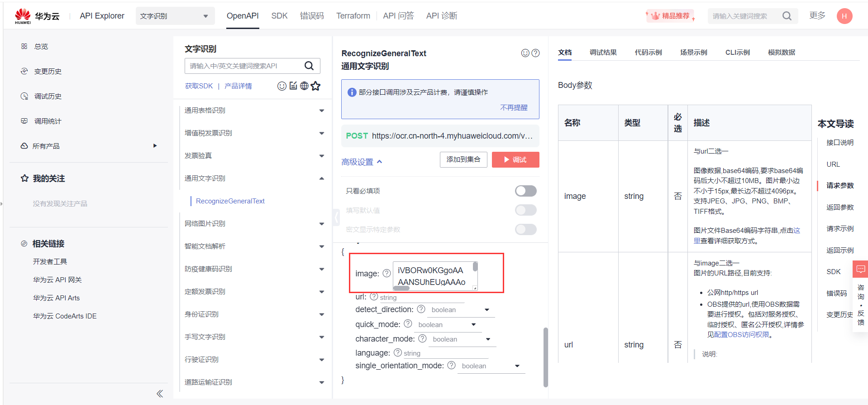Click the API search magnifier icon
This screenshot has width=868, height=405.
tap(309, 66)
